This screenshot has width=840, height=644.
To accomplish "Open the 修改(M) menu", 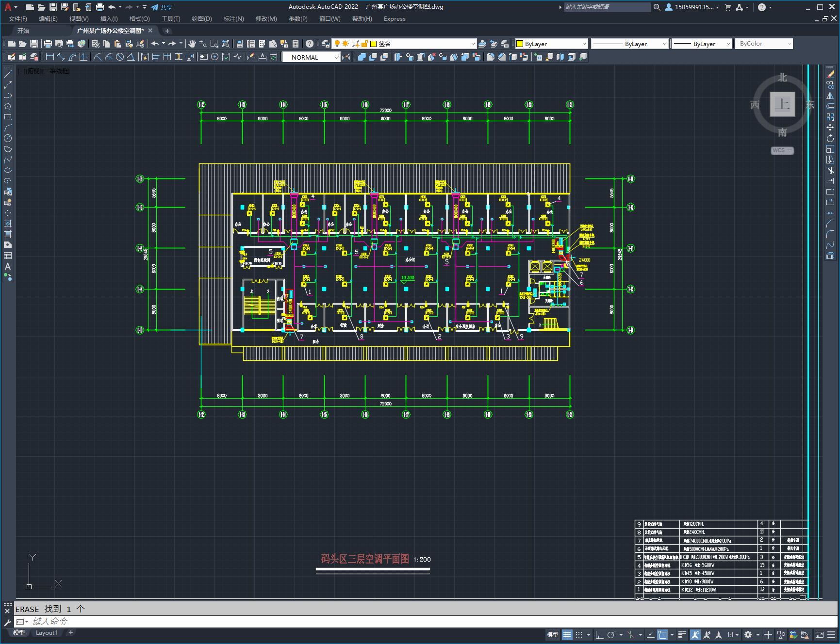I will [x=266, y=18].
